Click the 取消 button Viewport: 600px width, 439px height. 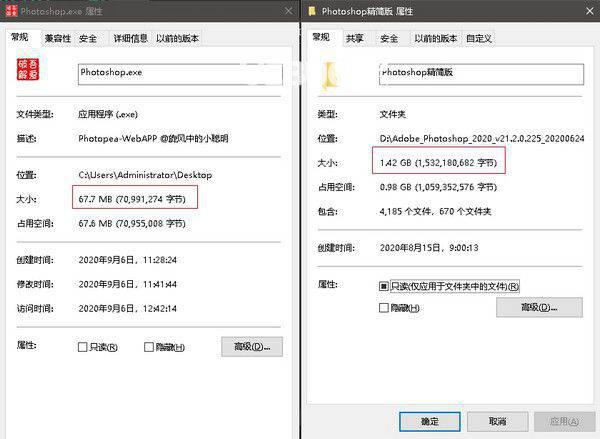[497, 421]
